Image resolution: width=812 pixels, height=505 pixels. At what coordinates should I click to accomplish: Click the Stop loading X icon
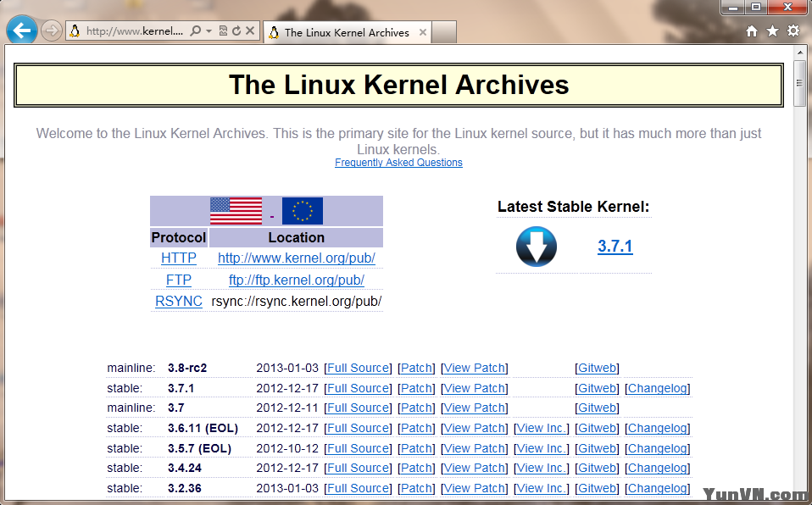coord(249,31)
